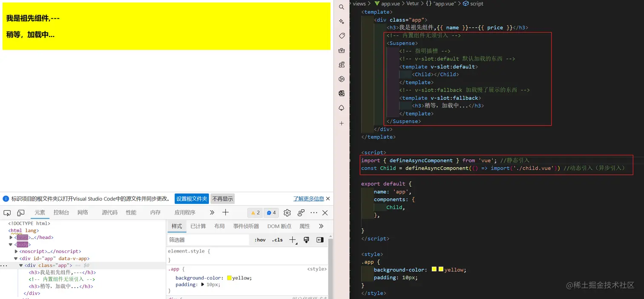Click the element.style rule text

189,251
